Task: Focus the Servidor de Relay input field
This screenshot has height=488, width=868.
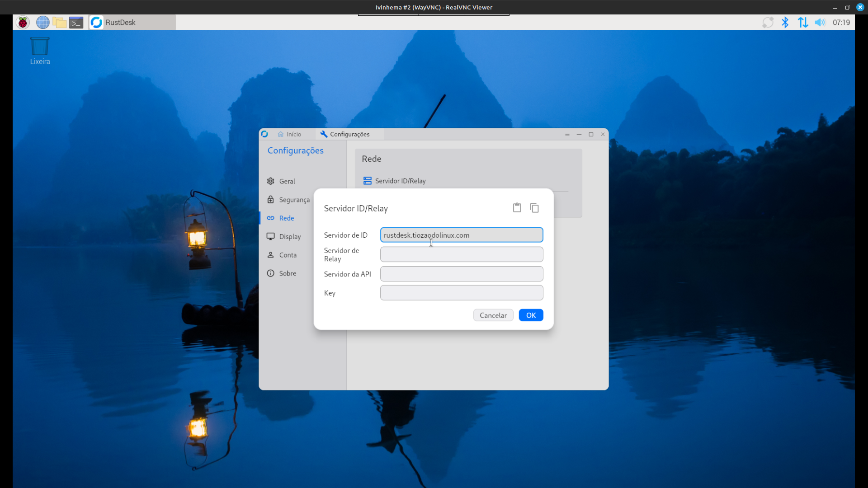Action: 462,254
